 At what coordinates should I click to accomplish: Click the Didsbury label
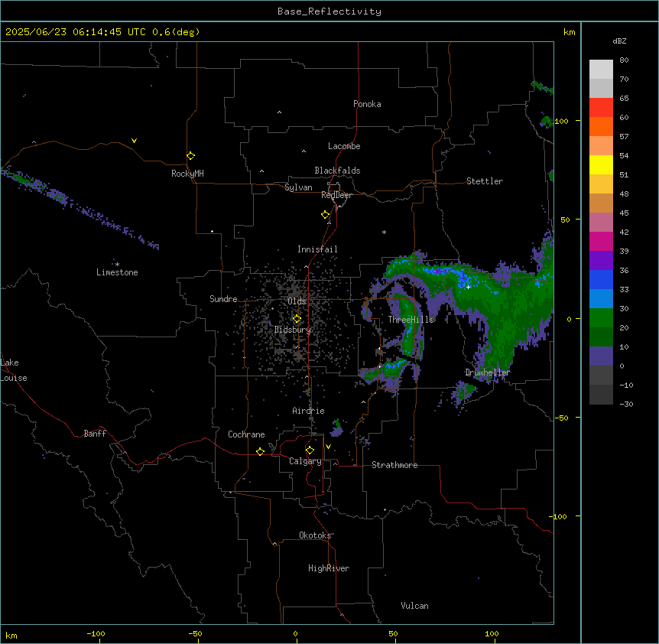coord(293,330)
